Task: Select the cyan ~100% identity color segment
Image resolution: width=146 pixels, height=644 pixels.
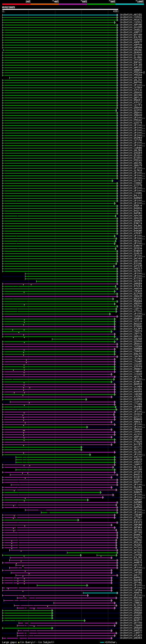Action: [x=130, y=4]
